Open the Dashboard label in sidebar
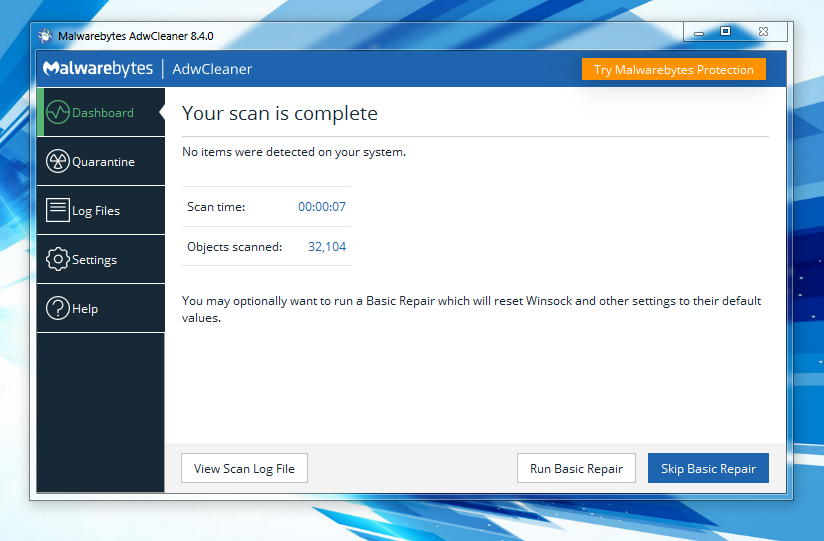Image resolution: width=824 pixels, height=541 pixels. point(103,113)
